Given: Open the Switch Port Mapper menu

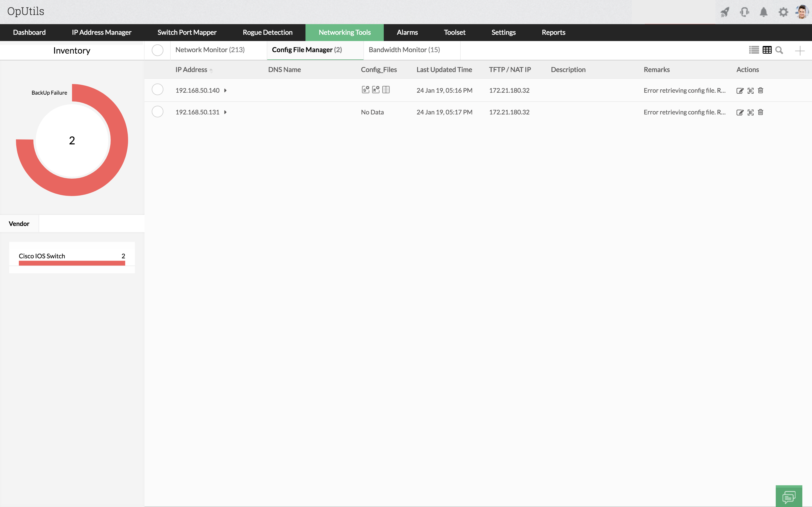Looking at the screenshot, I should [x=187, y=33].
